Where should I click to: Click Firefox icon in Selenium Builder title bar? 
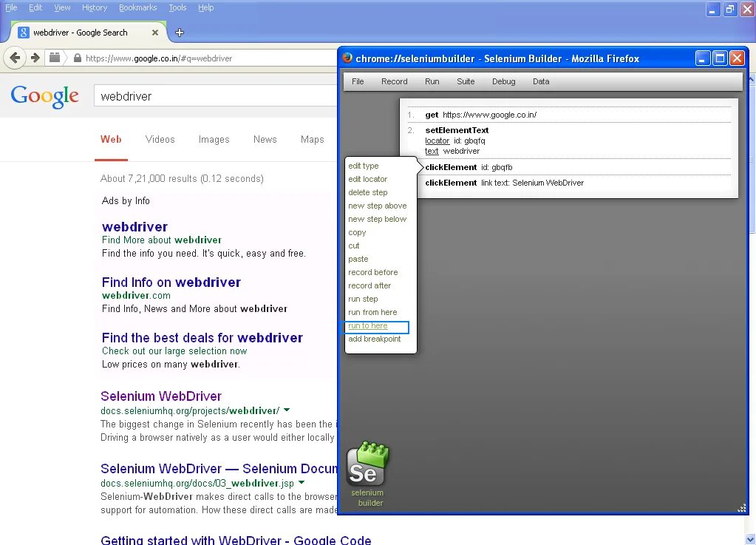[x=347, y=58]
